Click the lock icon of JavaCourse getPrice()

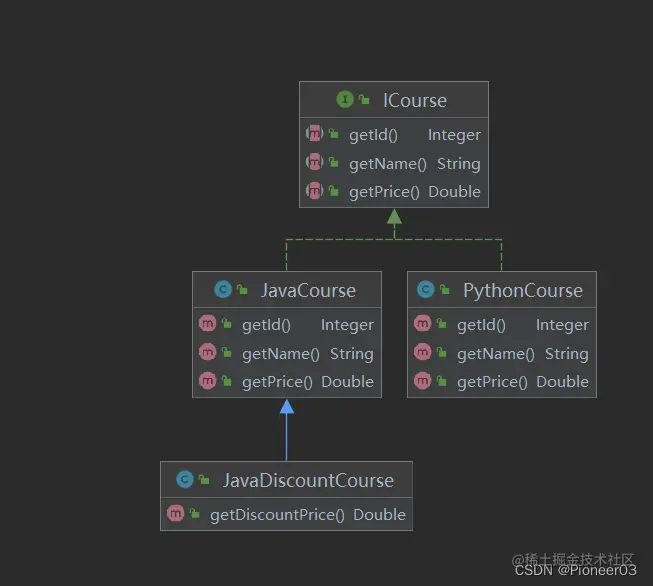pyautogui.click(x=226, y=381)
